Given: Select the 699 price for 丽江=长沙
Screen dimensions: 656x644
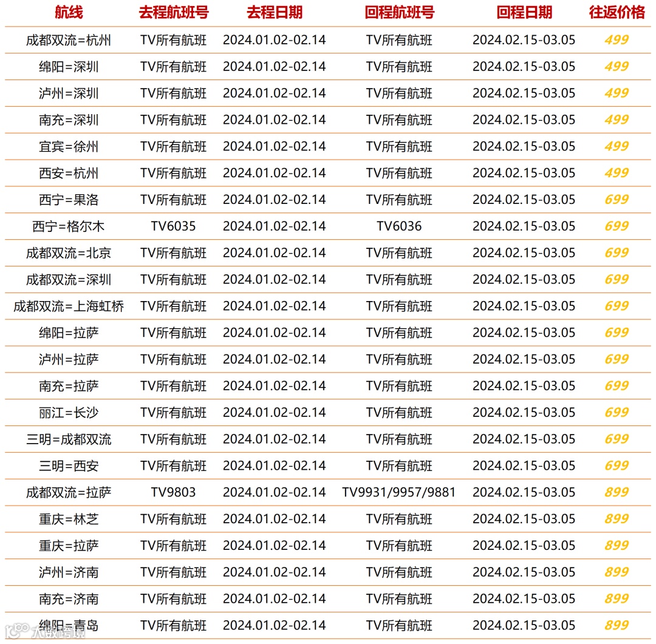Looking at the screenshot, I should tap(617, 412).
